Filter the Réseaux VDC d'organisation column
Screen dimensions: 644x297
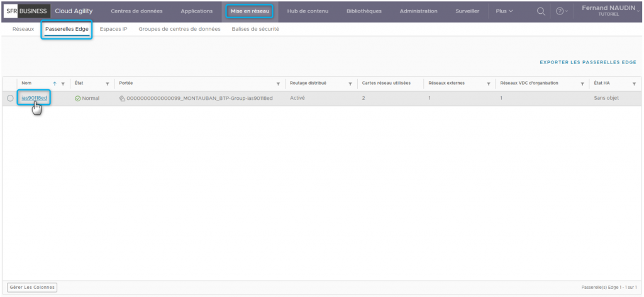pyautogui.click(x=582, y=84)
